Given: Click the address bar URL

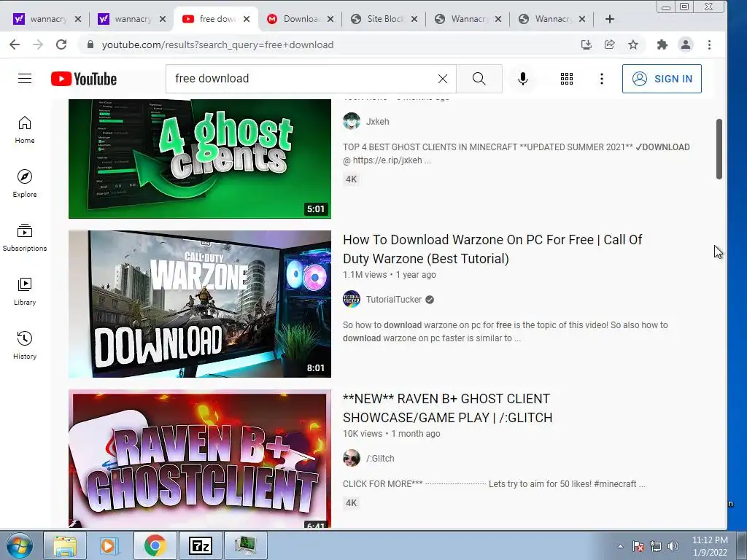Looking at the screenshot, I should [217, 44].
